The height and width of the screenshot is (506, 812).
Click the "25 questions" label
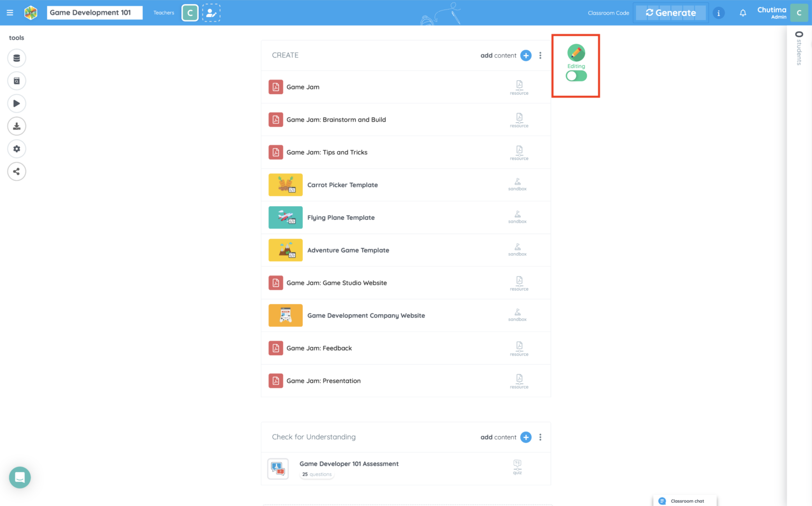(317, 474)
